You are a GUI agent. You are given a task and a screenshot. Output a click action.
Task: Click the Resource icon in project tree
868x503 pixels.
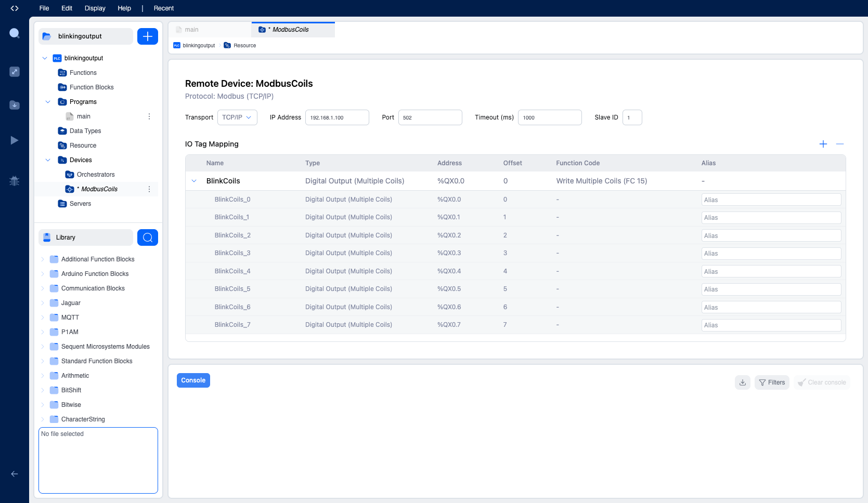(x=62, y=145)
